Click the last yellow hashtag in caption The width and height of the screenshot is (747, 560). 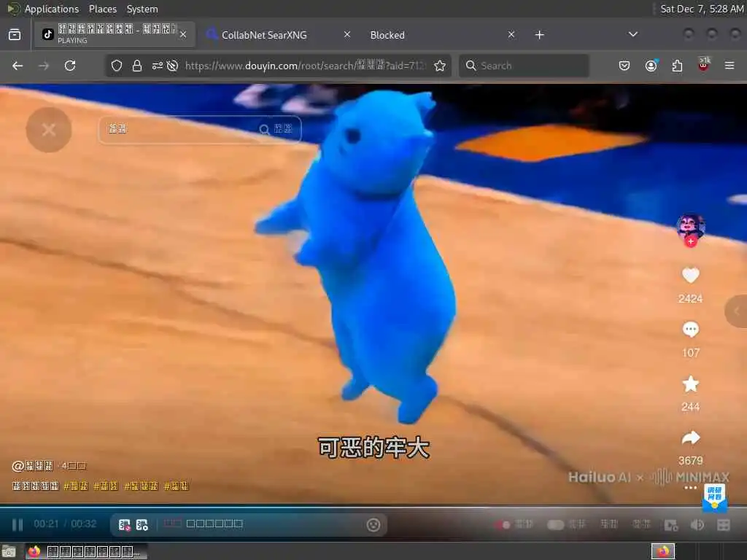[177, 486]
